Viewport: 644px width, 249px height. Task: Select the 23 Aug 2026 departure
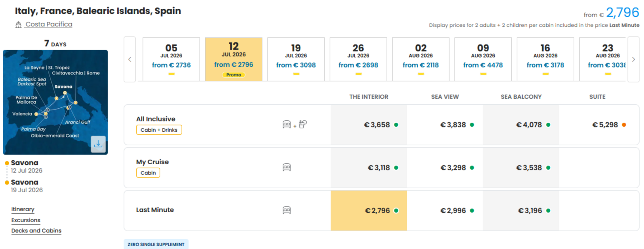[x=603, y=59]
